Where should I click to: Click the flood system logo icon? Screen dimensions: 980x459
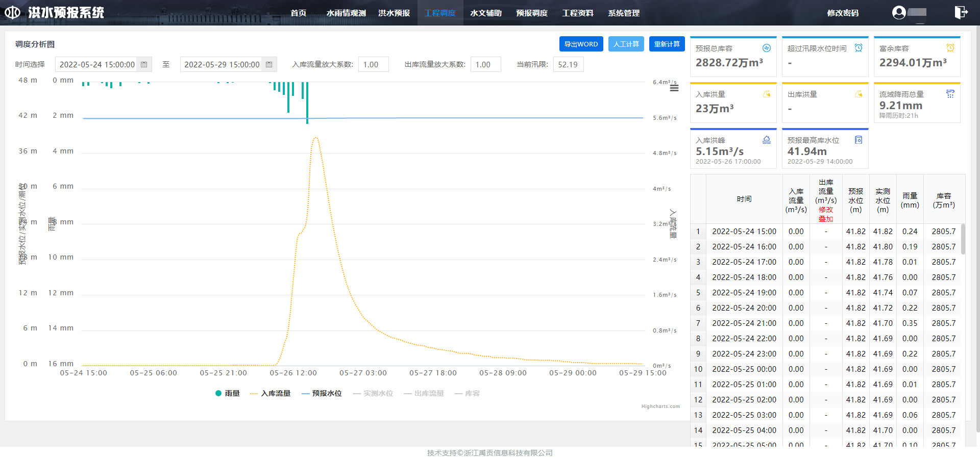(12, 12)
